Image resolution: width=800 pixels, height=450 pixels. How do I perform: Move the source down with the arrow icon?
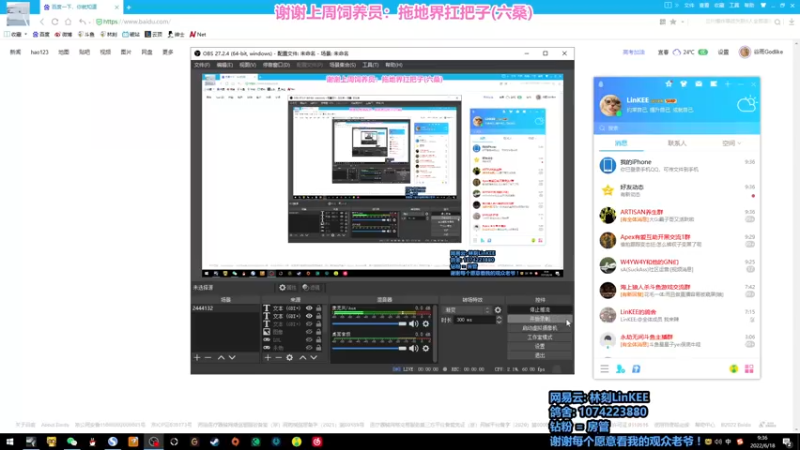pos(314,358)
